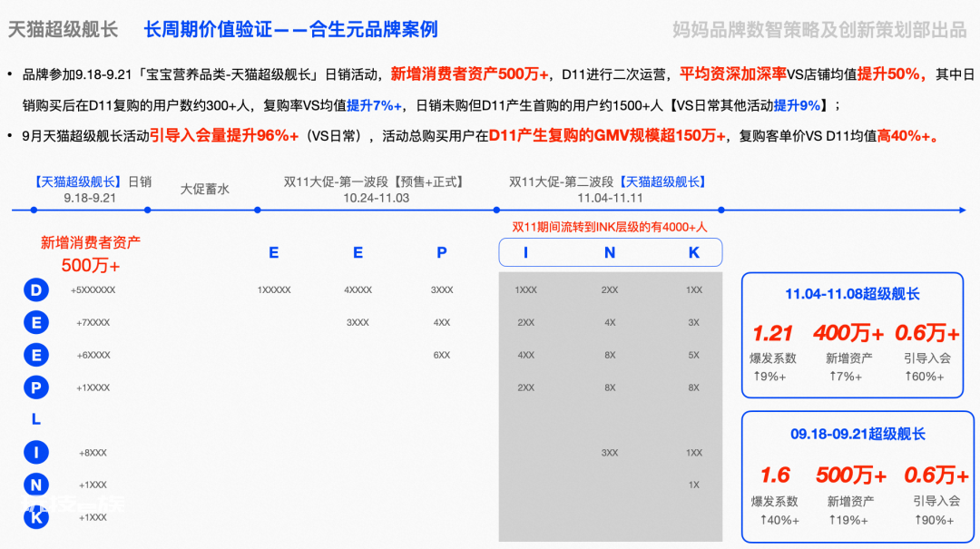Click the red phrase 高40%+

pos(904,136)
